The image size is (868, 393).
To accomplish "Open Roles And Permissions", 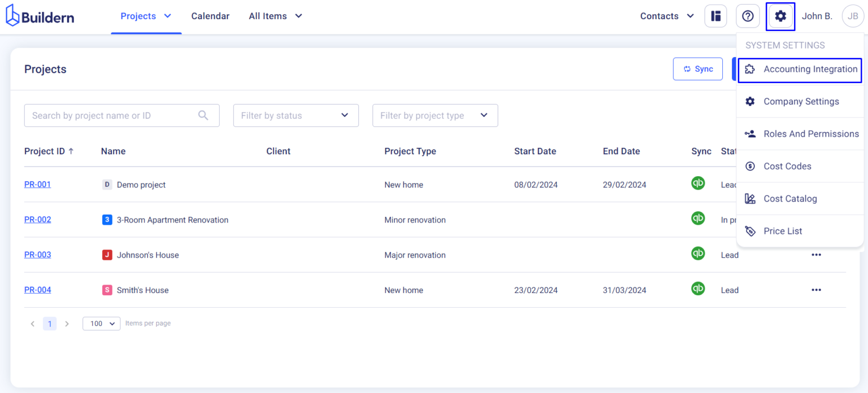I will point(811,134).
